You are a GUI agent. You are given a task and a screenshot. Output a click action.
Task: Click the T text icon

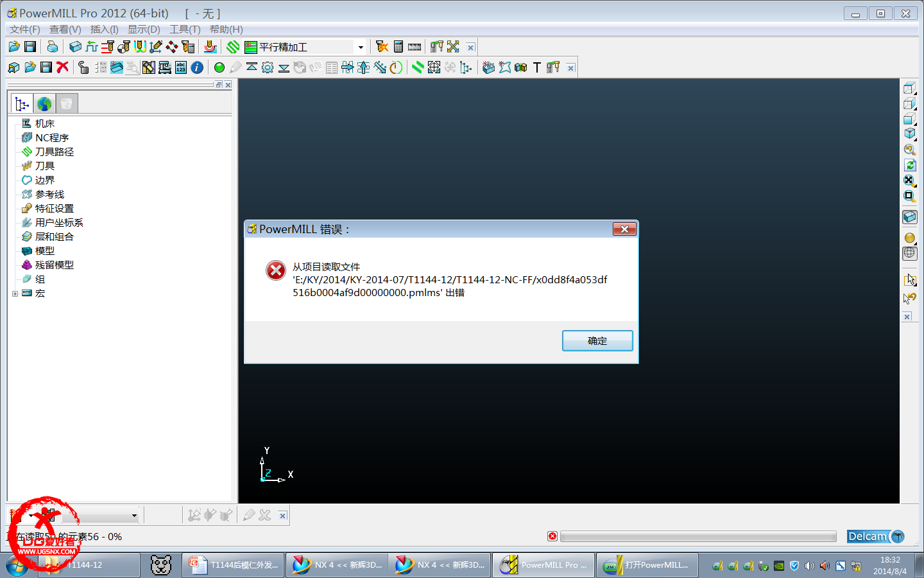537,67
